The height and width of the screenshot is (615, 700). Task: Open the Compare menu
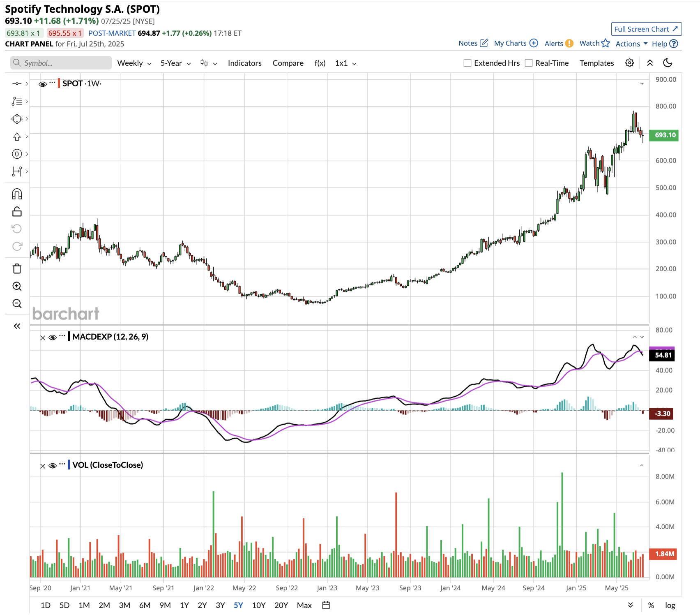coord(288,63)
